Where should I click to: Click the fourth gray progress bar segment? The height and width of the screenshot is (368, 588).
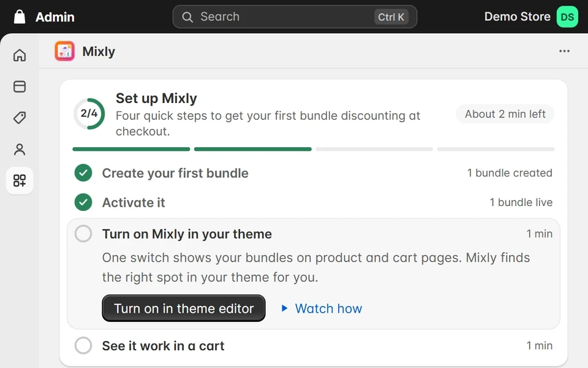tap(496, 149)
